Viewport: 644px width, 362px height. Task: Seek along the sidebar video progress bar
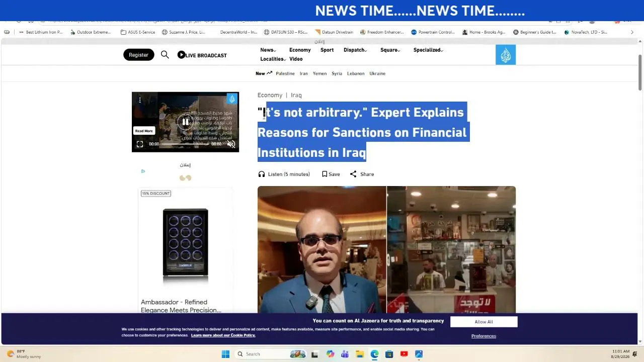[x=186, y=144]
